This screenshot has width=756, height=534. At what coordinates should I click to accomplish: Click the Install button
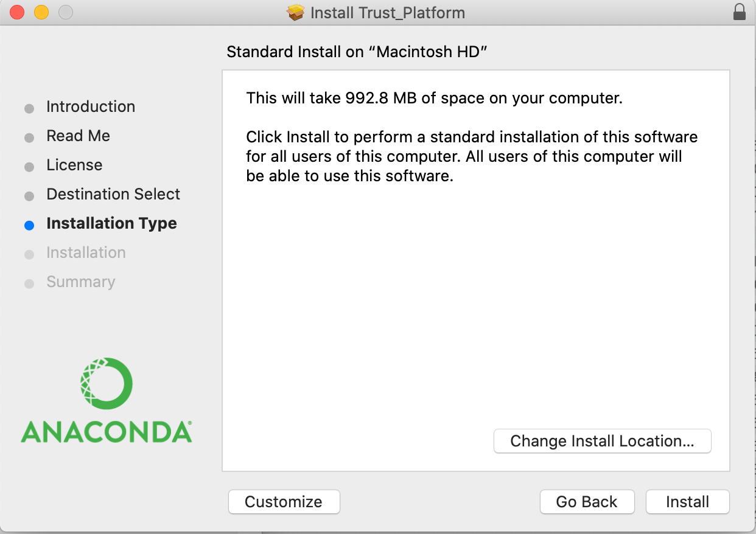pos(687,502)
